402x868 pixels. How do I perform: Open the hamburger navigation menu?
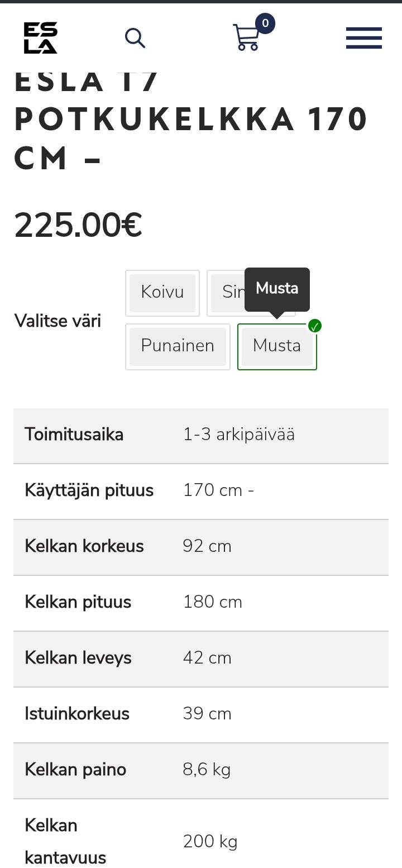[363, 38]
